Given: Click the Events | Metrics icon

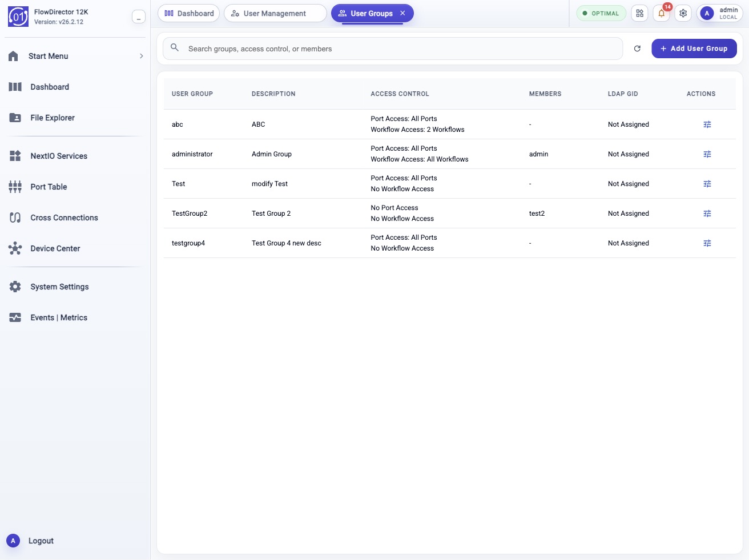Looking at the screenshot, I should click(15, 317).
